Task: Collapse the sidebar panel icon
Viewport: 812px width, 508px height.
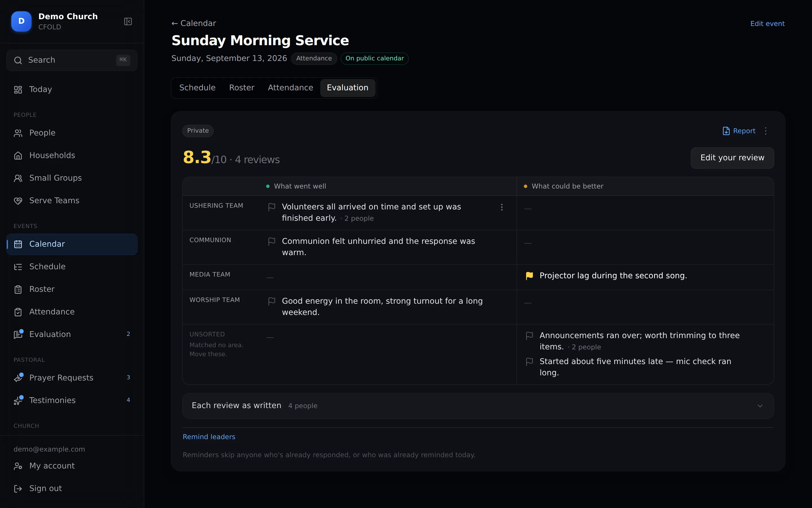Action: pos(128,21)
